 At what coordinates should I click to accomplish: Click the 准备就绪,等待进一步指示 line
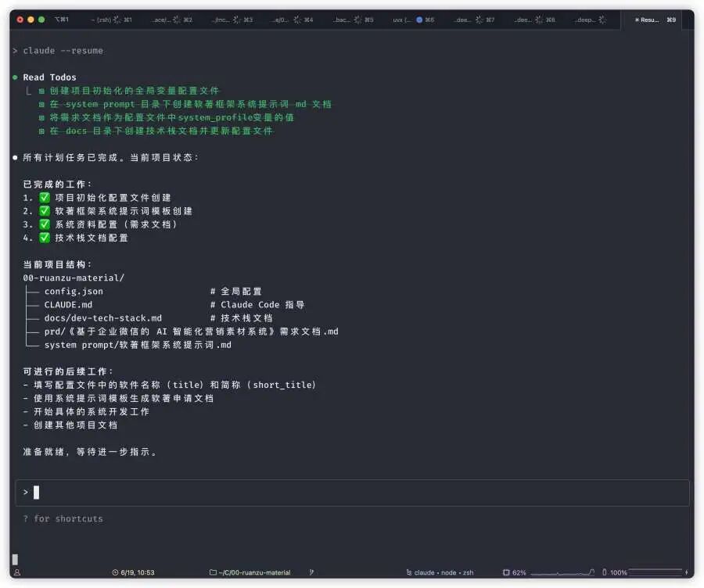(90, 452)
